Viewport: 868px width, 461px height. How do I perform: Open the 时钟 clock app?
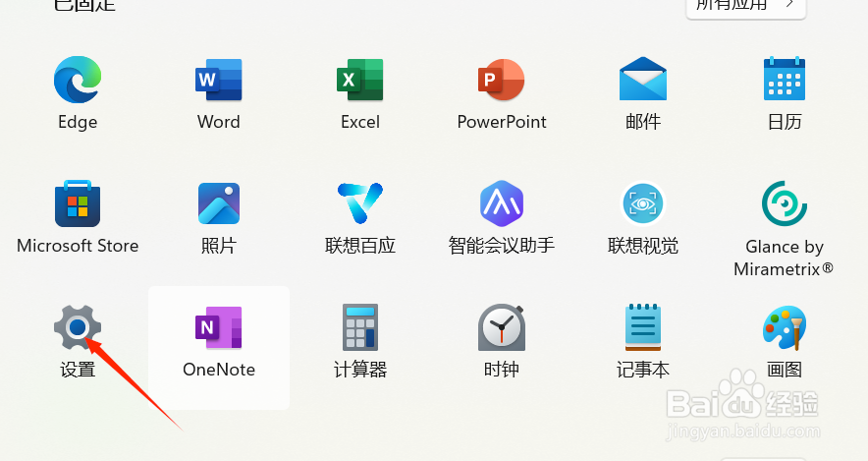pyautogui.click(x=502, y=327)
